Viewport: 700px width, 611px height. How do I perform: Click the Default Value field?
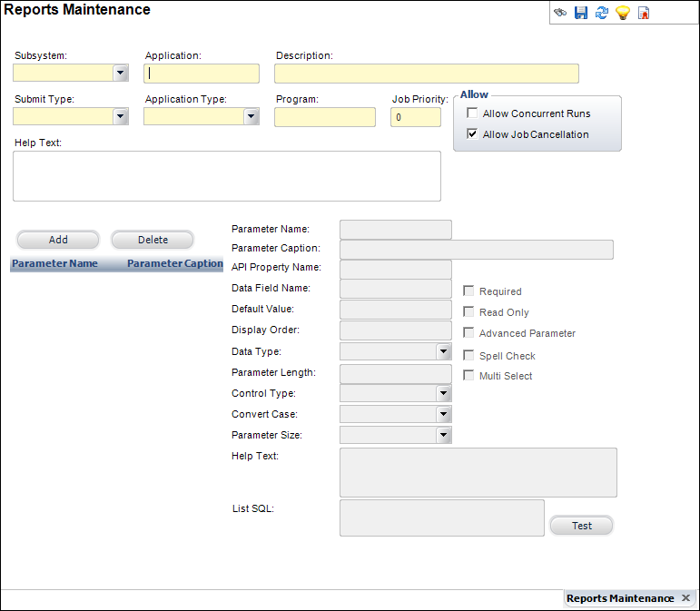(x=396, y=310)
